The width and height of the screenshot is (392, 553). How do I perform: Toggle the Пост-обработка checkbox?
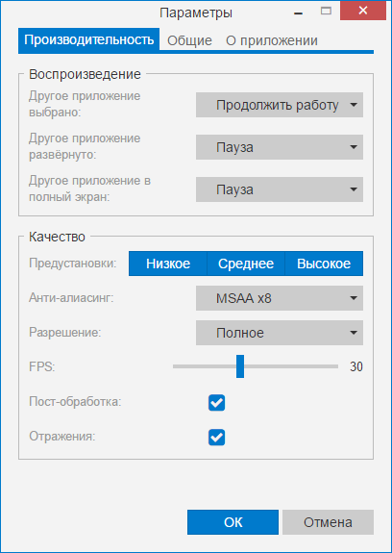[216, 403]
